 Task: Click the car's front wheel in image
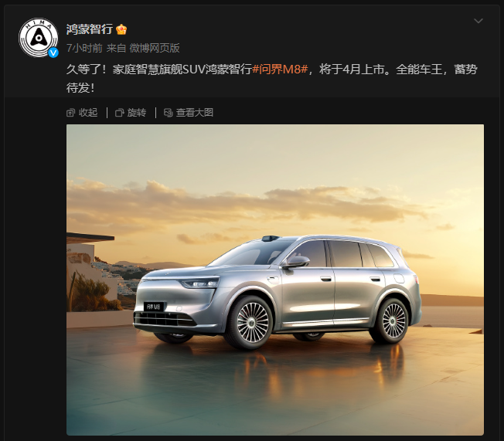coord(251,323)
